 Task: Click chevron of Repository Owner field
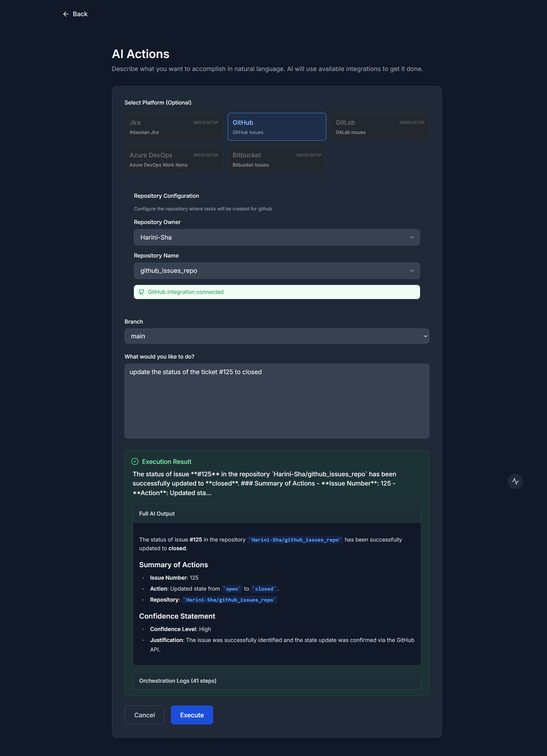pos(412,237)
